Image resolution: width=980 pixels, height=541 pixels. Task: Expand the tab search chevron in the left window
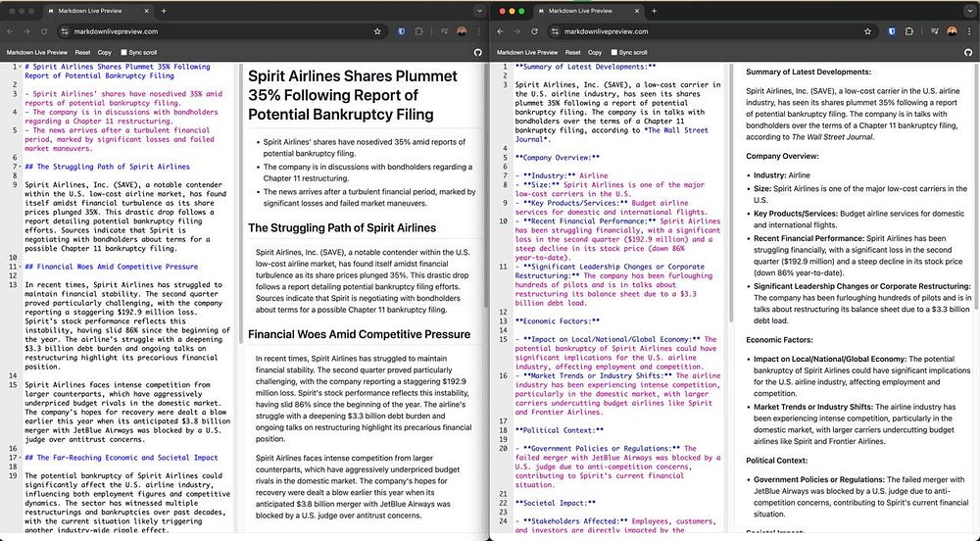click(x=477, y=11)
